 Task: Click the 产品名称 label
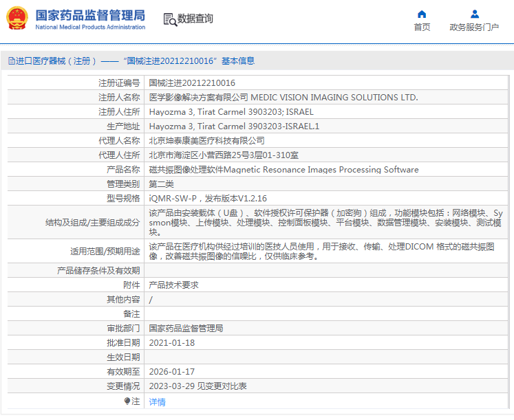pos(123,170)
